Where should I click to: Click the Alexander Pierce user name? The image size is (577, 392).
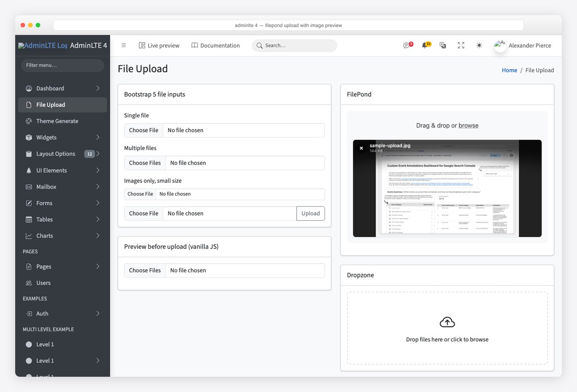(x=530, y=45)
